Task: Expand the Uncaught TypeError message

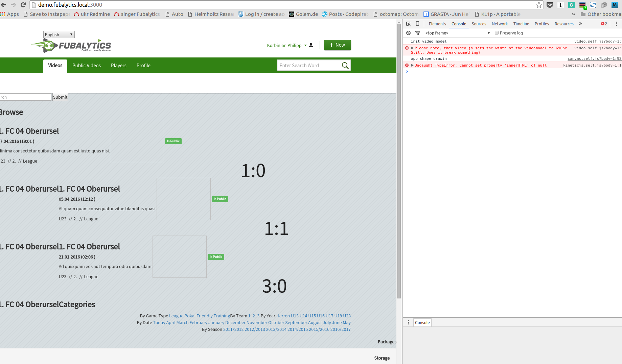Action: 412,65
